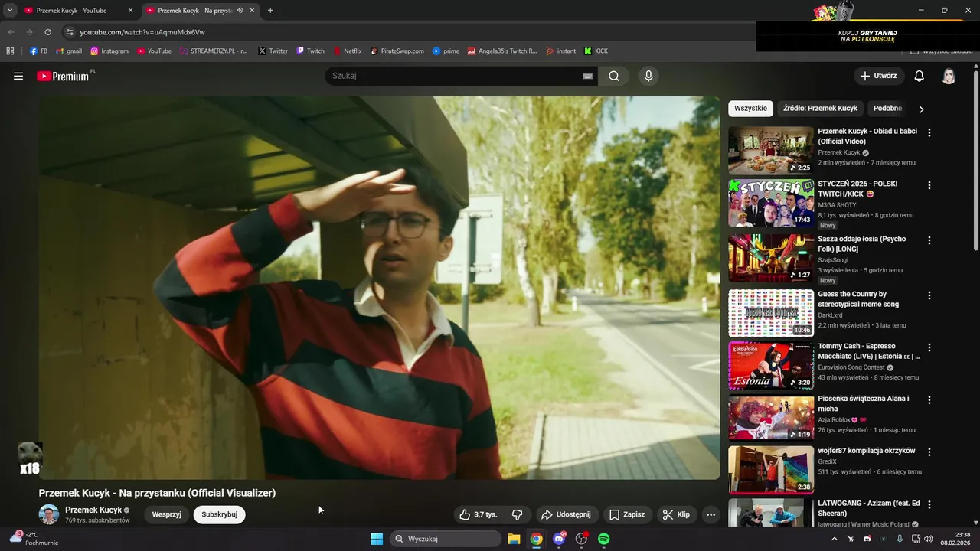This screenshot has height=551, width=980.
Task: Open the Przemek Kucyk channel name link
Action: [x=93, y=510]
